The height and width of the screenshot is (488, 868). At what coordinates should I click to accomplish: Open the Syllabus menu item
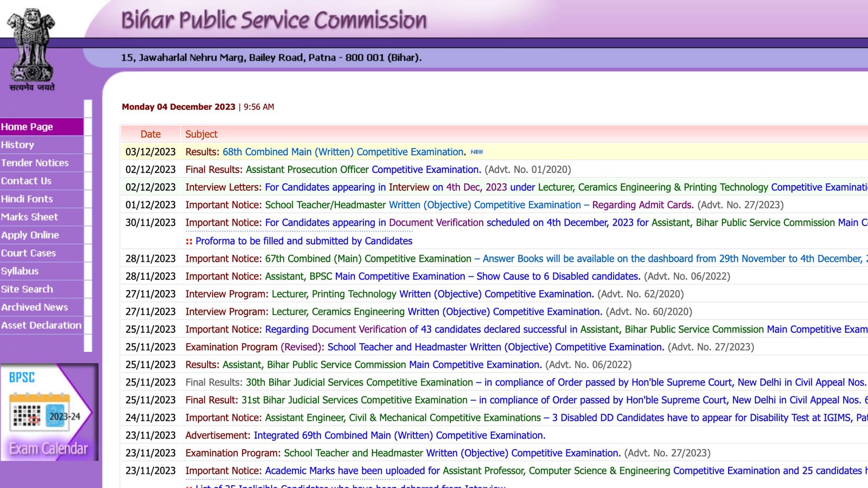click(42, 271)
